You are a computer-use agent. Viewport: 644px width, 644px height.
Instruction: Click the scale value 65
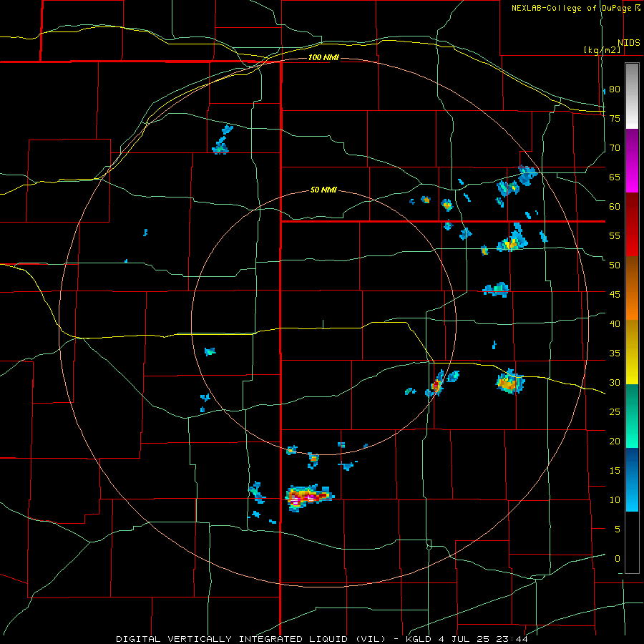click(615, 177)
